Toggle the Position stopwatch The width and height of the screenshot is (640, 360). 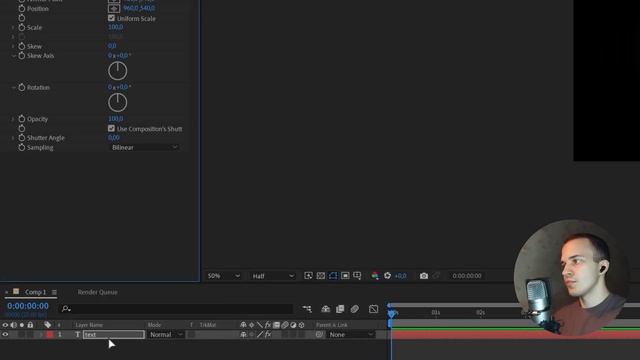coord(22,8)
